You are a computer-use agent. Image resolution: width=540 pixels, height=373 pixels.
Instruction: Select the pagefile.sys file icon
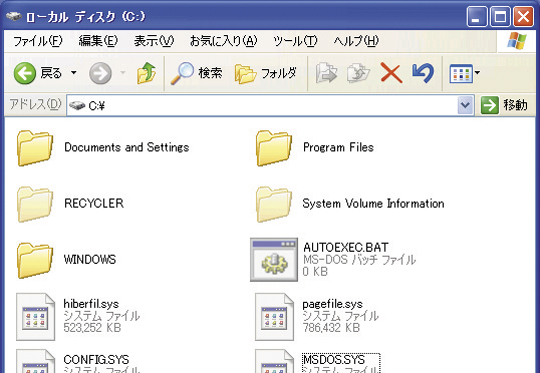pyautogui.click(x=274, y=317)
